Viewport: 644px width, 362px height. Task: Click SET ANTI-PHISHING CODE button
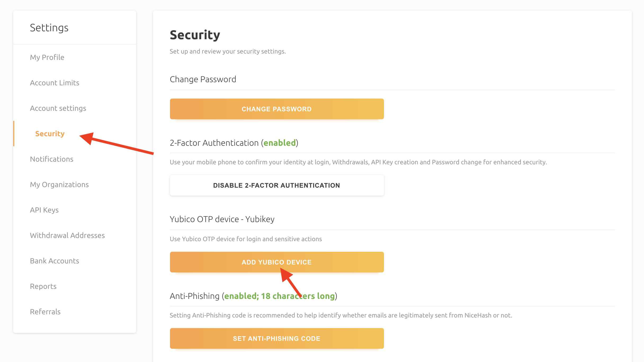(x=276, y=338)
